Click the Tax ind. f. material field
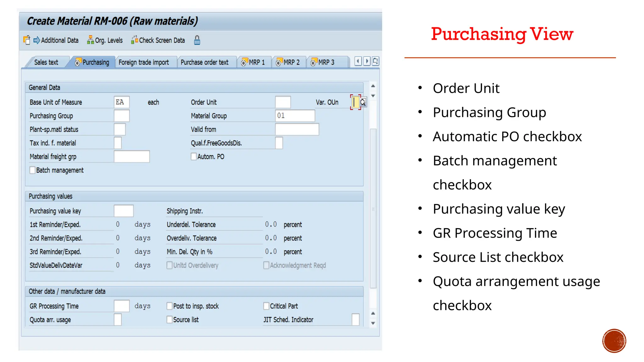This screenshot has height=362, width=644. tap(118, 143)
